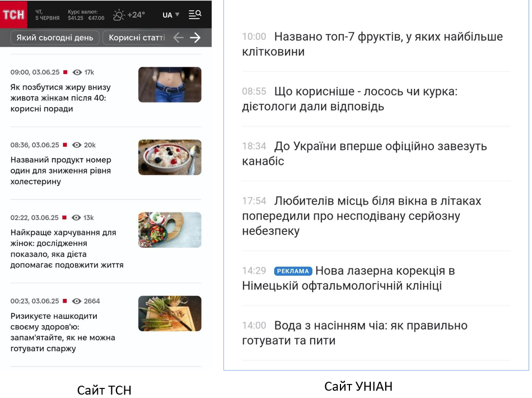532x398 pixels.
Task: Click the '00:23, 03.06.25' timestamp
Action: tap(35, 301)
